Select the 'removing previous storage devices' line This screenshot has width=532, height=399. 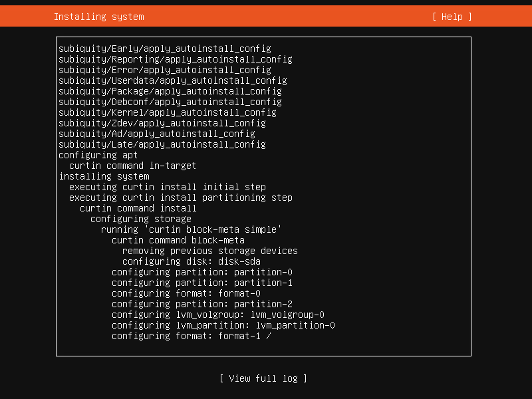click(x=209, y=251)
